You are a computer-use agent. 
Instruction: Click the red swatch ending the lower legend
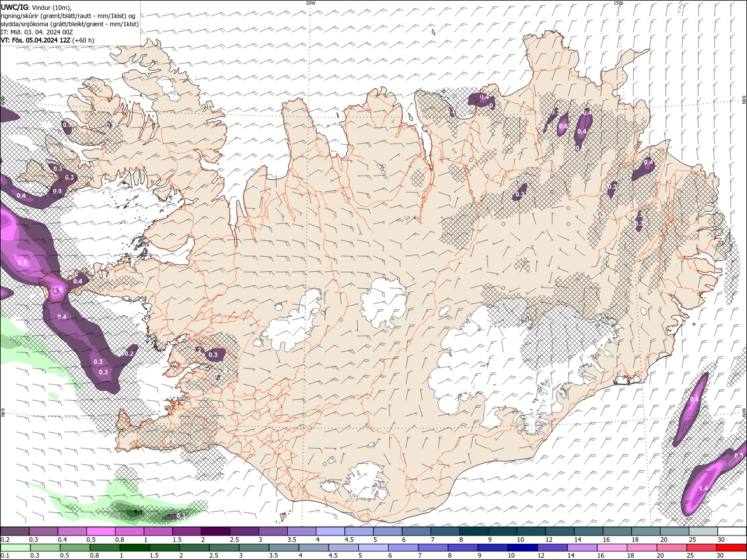click(x=731, y=548)
